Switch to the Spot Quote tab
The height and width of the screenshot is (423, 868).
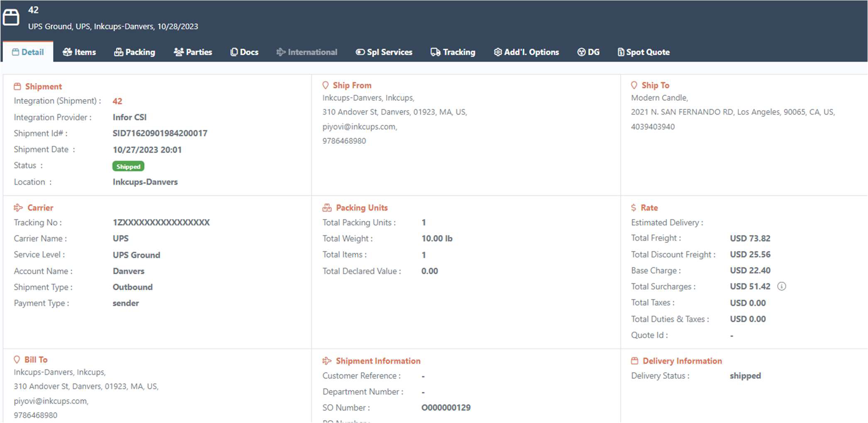[x=643, y=52]
